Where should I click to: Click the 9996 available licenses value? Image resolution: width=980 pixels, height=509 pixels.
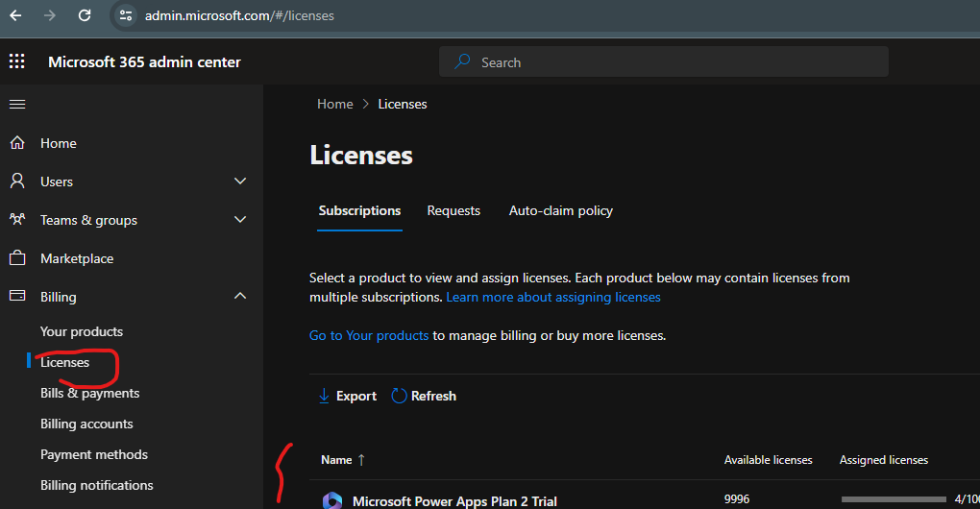pos(737,499)
